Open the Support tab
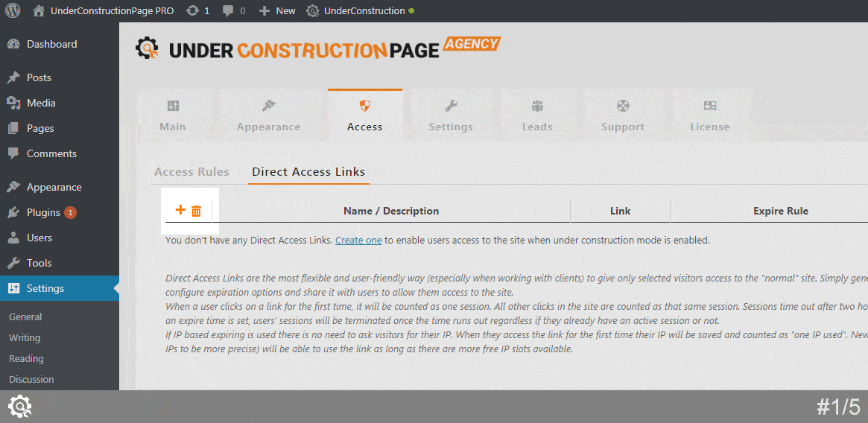 623,115
